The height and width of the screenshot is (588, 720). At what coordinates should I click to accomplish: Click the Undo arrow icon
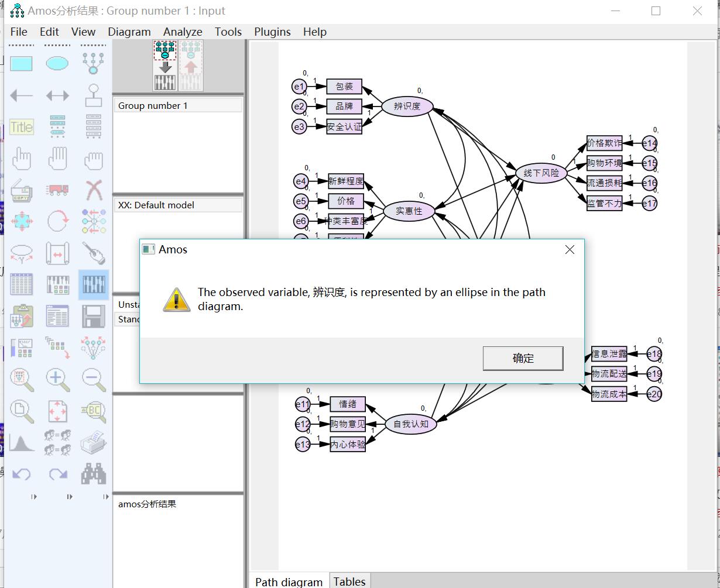pos(22,474)
